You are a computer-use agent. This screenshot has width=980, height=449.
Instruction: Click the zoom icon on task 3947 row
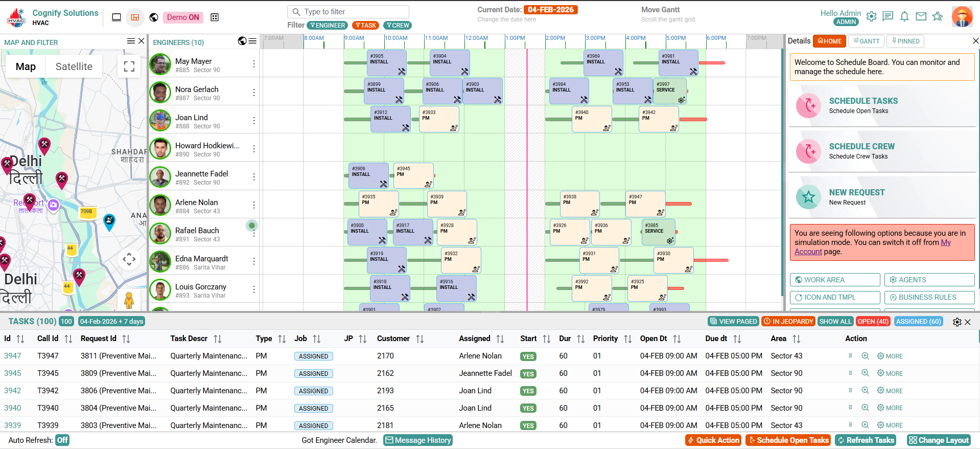point(865,356)
